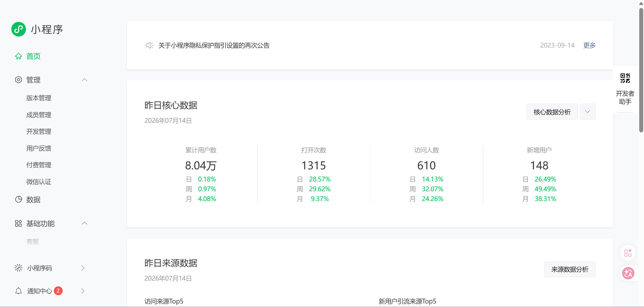Click the 核心数据分析 button
This screenshot has width=644, height=307.
coord(552,111)
